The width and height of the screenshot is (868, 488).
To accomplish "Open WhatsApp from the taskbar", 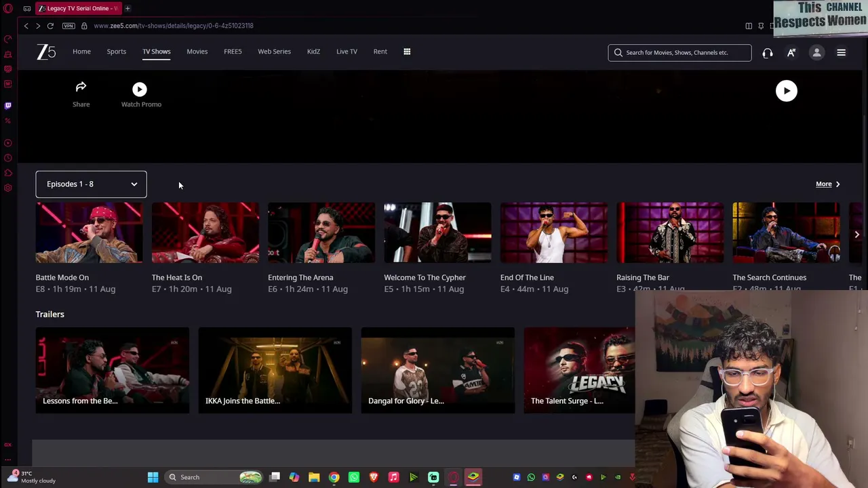I will [x=354, y=477].
